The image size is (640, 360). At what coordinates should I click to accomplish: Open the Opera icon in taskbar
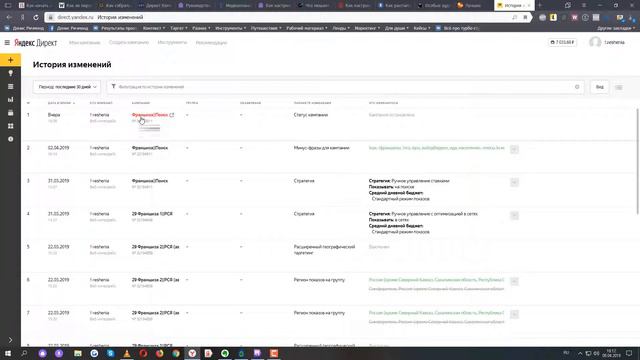point(143,353)
